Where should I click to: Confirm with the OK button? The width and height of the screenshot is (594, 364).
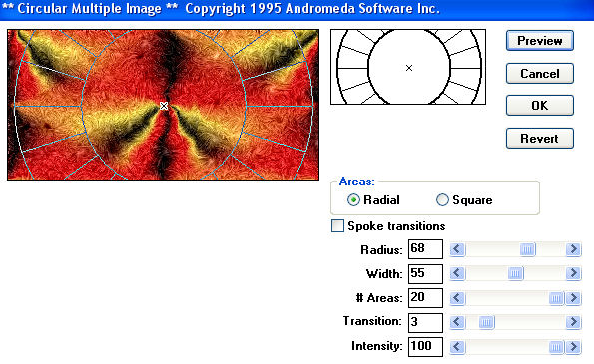[x=540, y=105]
